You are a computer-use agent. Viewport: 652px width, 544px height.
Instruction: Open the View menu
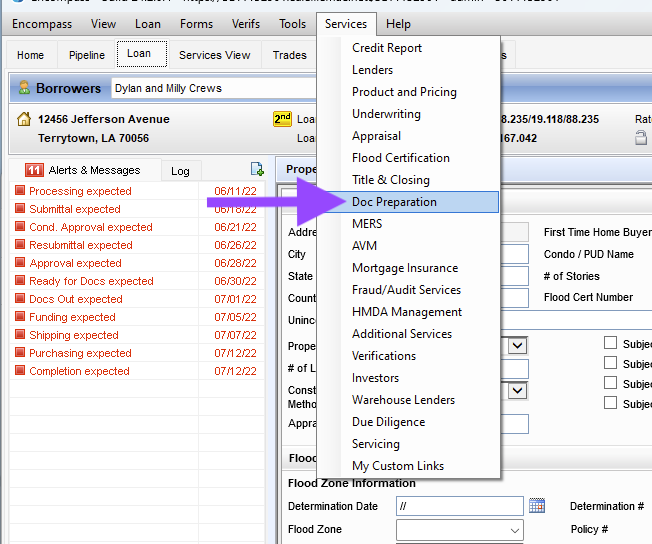104,24
